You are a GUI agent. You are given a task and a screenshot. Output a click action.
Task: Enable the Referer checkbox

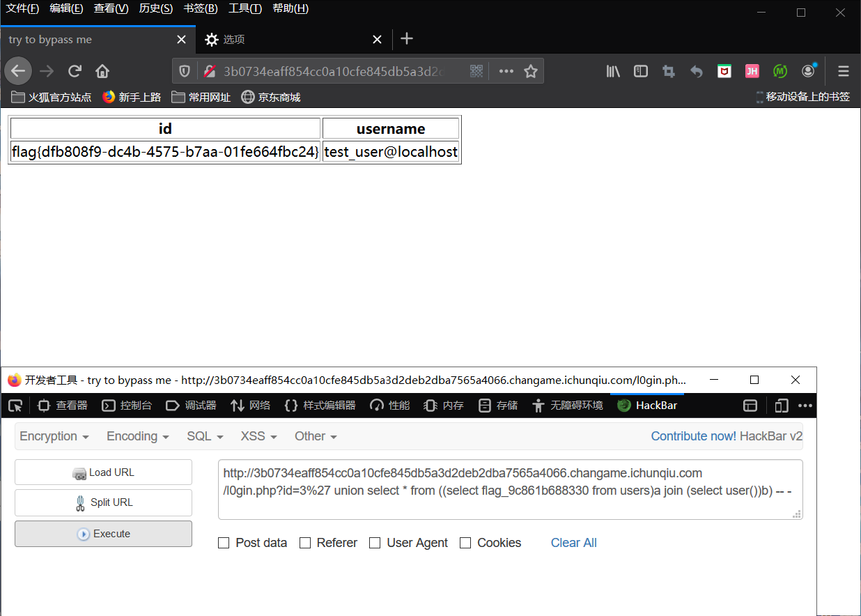305,543
